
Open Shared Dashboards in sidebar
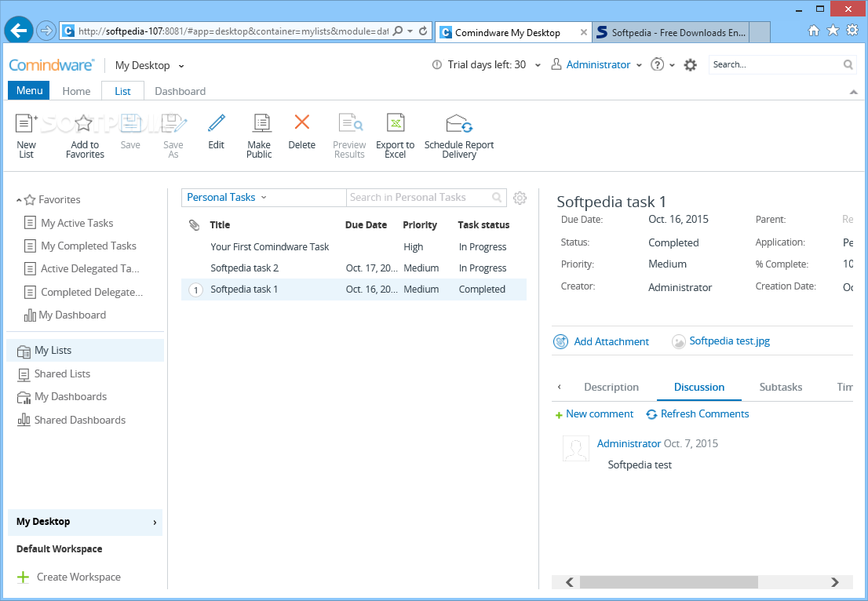tap(71, 420)
